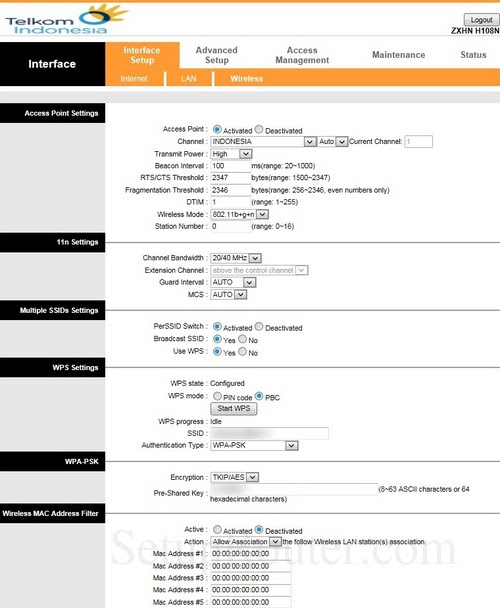Screen dimensions: 500x608
Task: Open the Transmit Power dropdown
Action: tap(231, 154)
